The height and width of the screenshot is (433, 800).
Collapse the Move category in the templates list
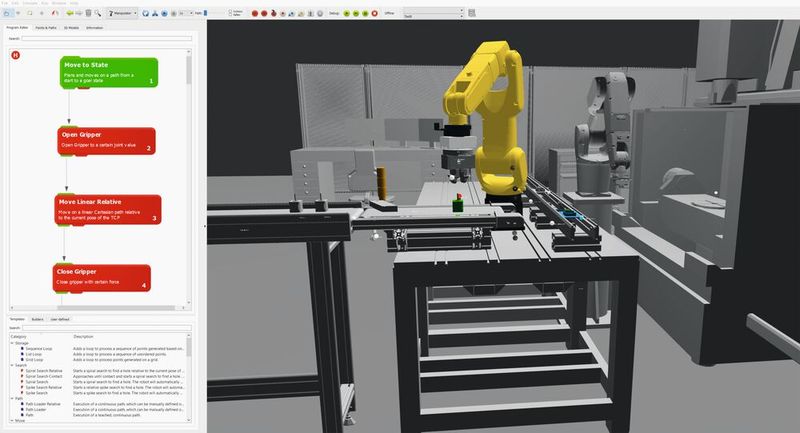[x=12, y=421]
